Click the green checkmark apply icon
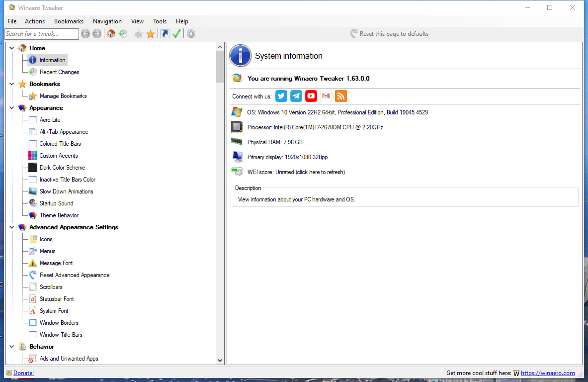 click(x=176, y=34)
